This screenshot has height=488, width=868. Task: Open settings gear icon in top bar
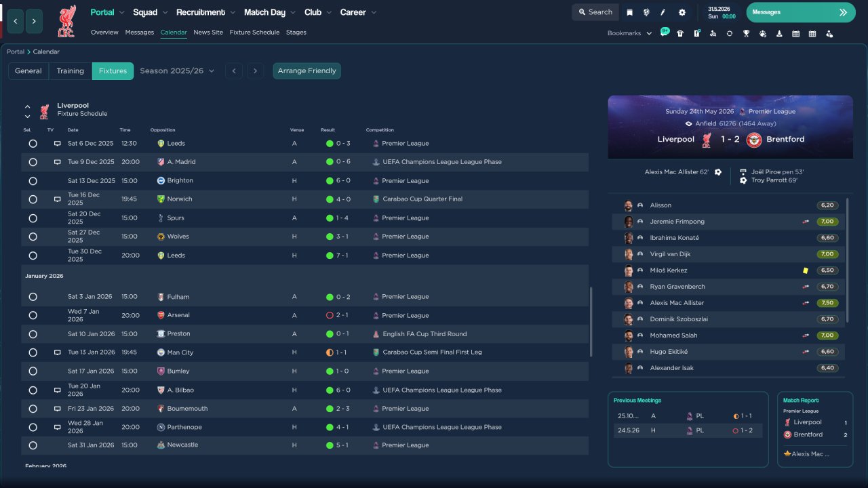point(682,12)
